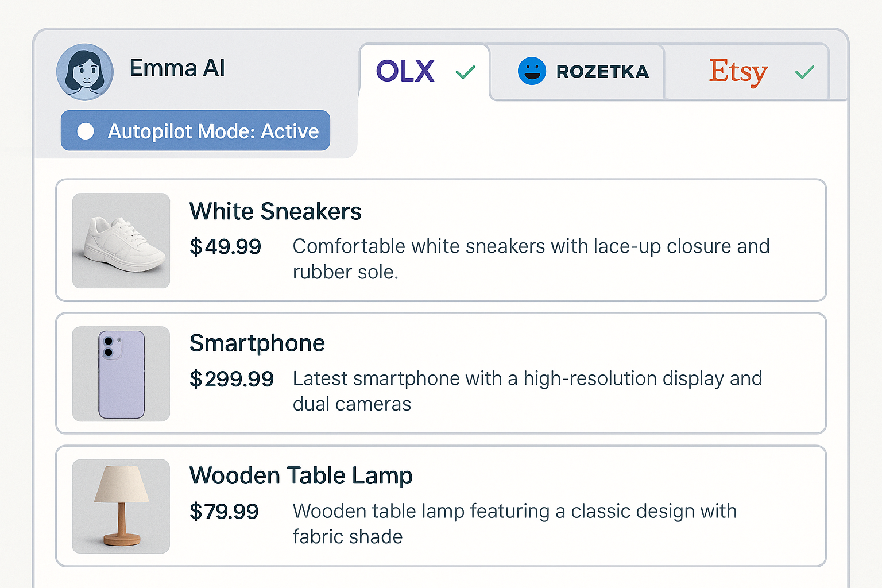
Task: Switch to the OLX tab
Action: [406, 72]
